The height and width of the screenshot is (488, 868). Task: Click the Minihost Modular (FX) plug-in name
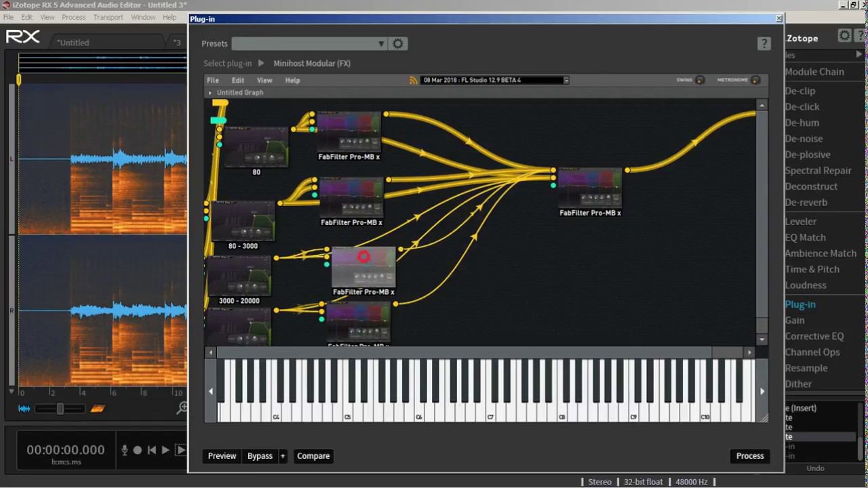(312, 63)
